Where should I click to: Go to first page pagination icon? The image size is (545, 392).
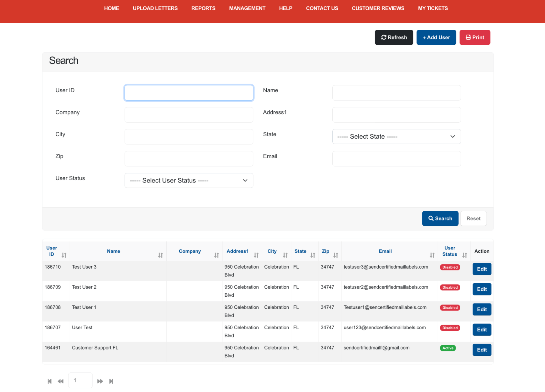click(50, 381)
